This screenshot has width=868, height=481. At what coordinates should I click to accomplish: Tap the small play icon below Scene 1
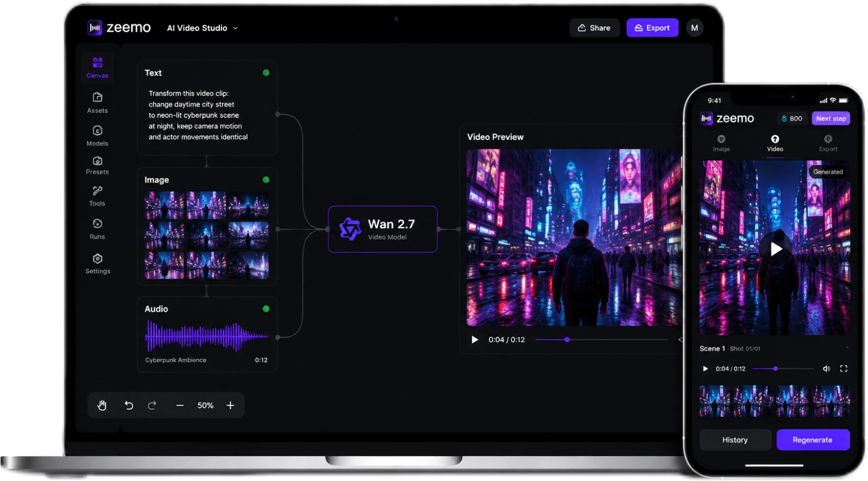coord(705,369)
